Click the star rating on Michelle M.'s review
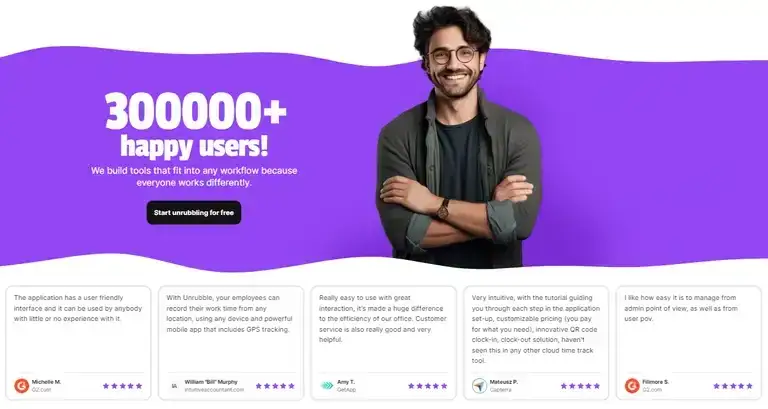 (x=122, y=386)
